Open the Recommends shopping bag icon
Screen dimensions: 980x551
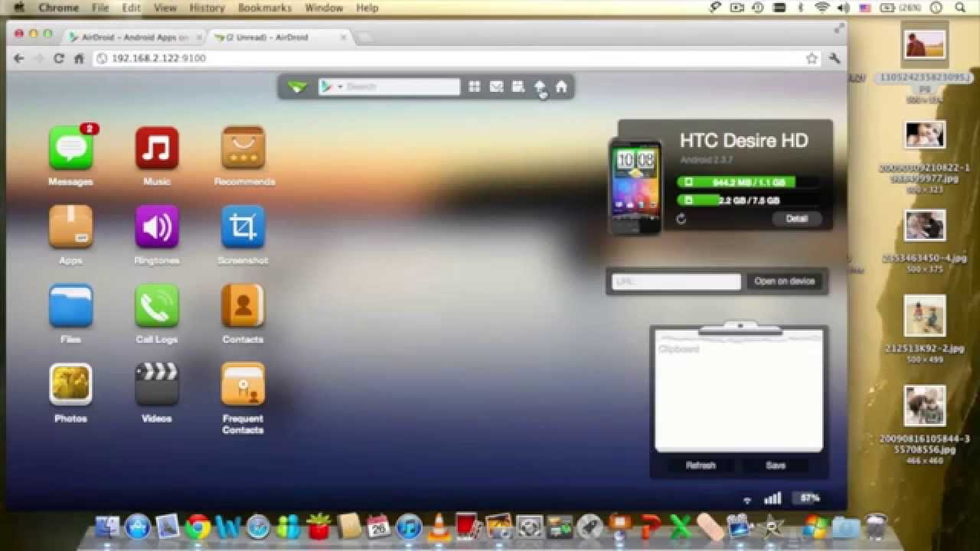(243, 148)
